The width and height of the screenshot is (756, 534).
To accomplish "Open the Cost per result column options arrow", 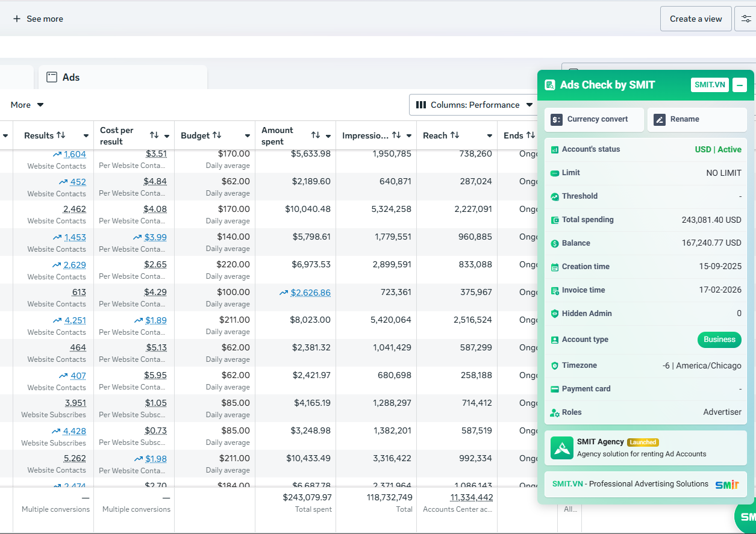I will coord(167,136).
